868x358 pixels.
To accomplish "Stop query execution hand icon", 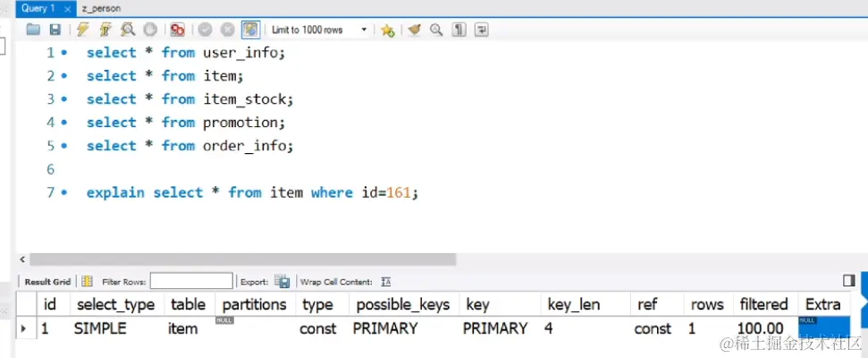I will [150, 30].
